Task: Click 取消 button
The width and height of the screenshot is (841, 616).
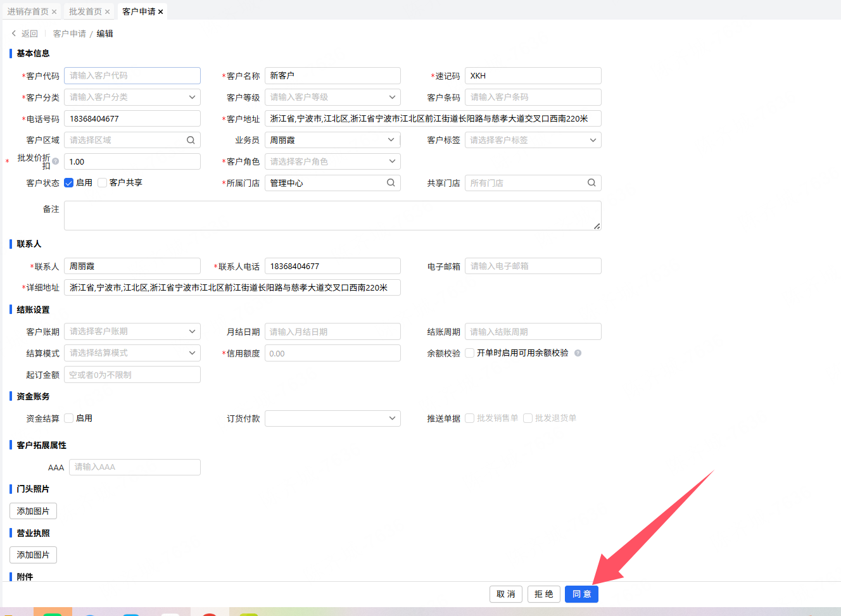Action: (x=506, y=594)
